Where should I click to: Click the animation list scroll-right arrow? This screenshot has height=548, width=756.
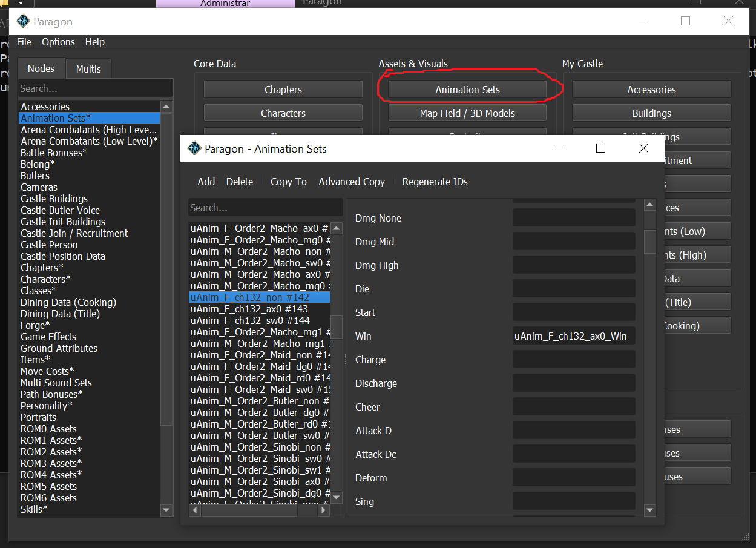324,510
